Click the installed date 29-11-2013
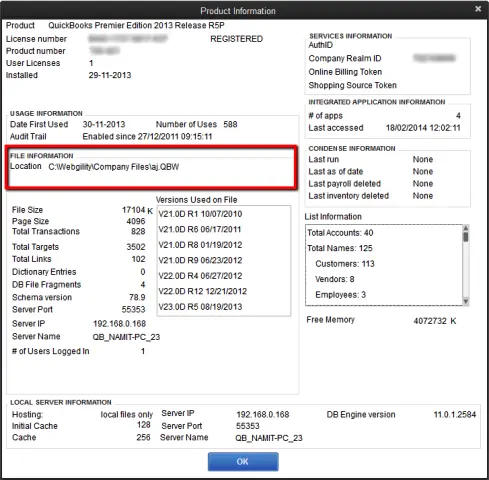This screenshot has height=480, width=489. [x=110, y=75]
